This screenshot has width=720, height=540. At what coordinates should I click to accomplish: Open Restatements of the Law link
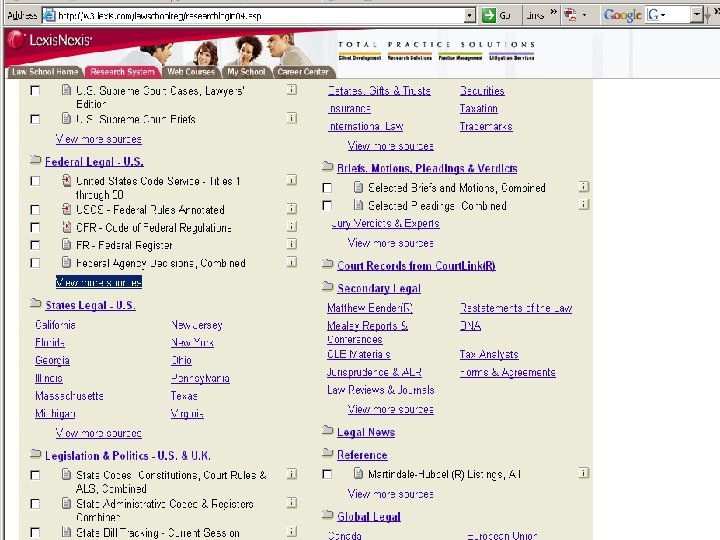pyautogui.click(x=516, y=308)
